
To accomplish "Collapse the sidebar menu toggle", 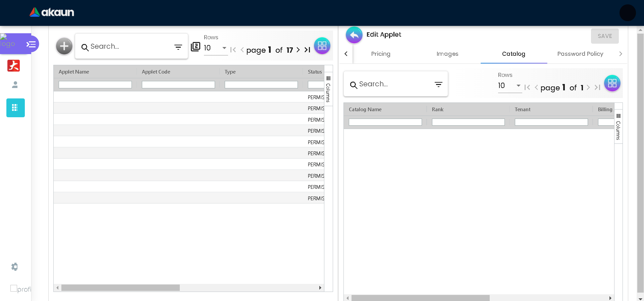I will point(31,44).
